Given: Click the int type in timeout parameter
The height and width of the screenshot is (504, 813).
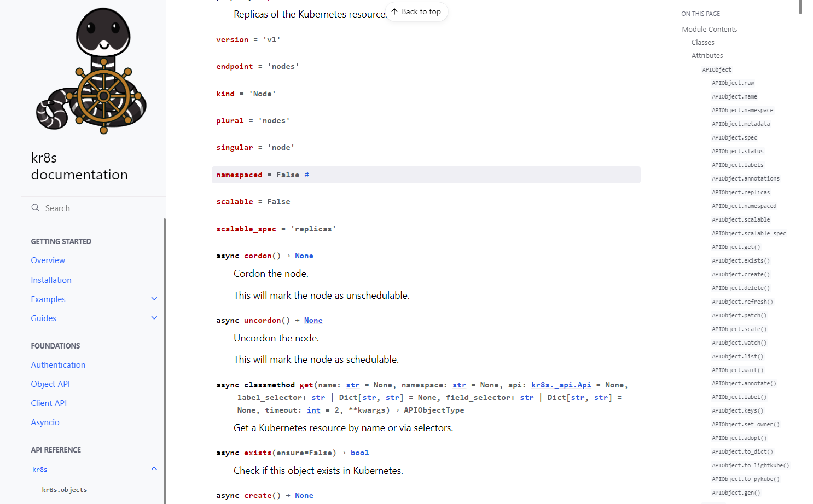Looking at the screenshot, I should click(313, 410).
